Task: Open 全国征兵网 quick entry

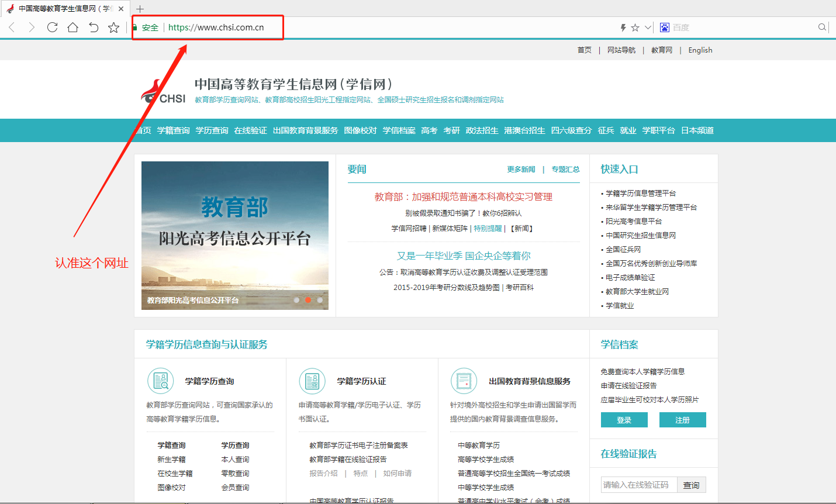Action: 623,250
